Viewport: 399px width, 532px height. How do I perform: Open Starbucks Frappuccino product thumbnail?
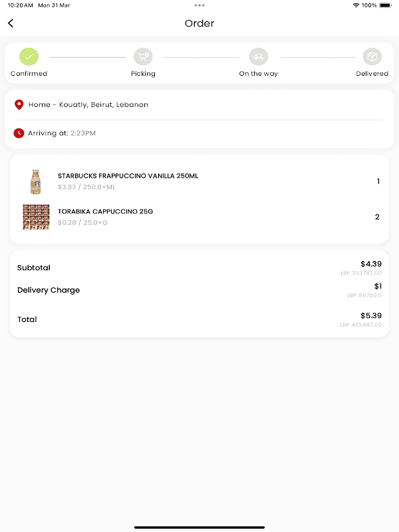(x=36, y=182)
